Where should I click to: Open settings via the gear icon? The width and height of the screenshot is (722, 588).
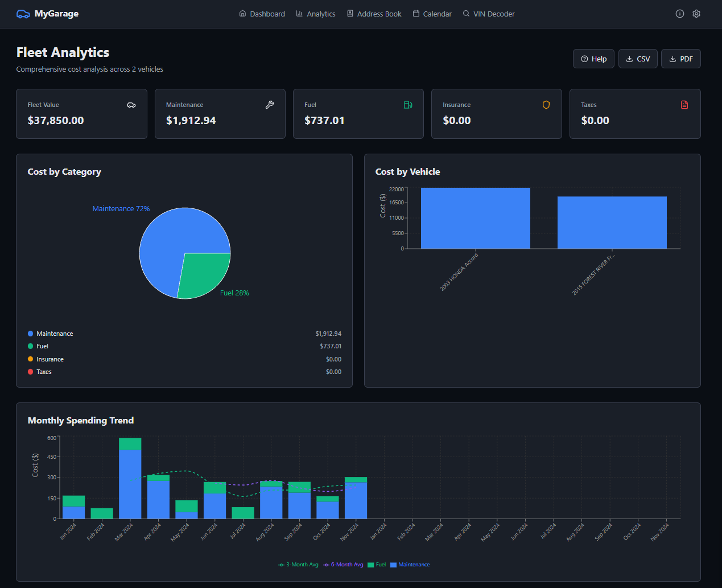pyautogui.click(x=696, y=14)
